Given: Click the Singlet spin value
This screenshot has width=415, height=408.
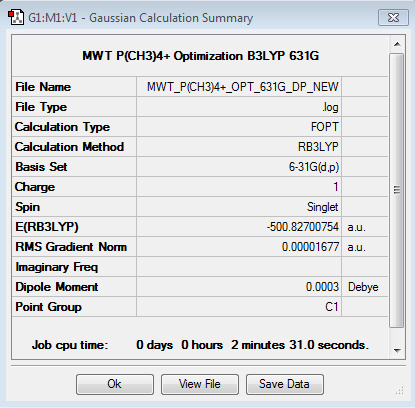Looking at the screenshot, I should click(x=322, y=207).
